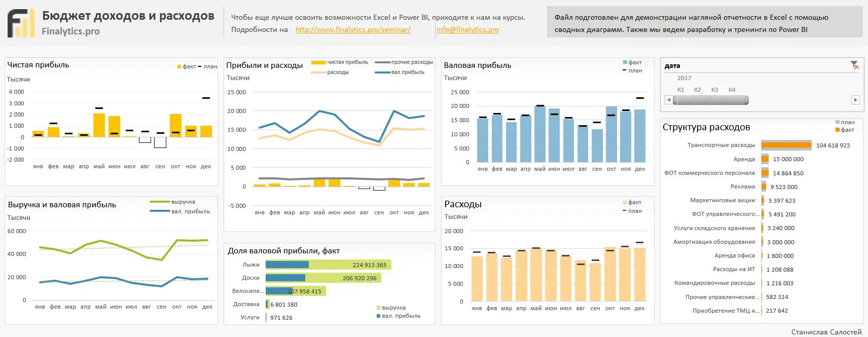Click the May bar in Чистая прибыль

[99, 125]
